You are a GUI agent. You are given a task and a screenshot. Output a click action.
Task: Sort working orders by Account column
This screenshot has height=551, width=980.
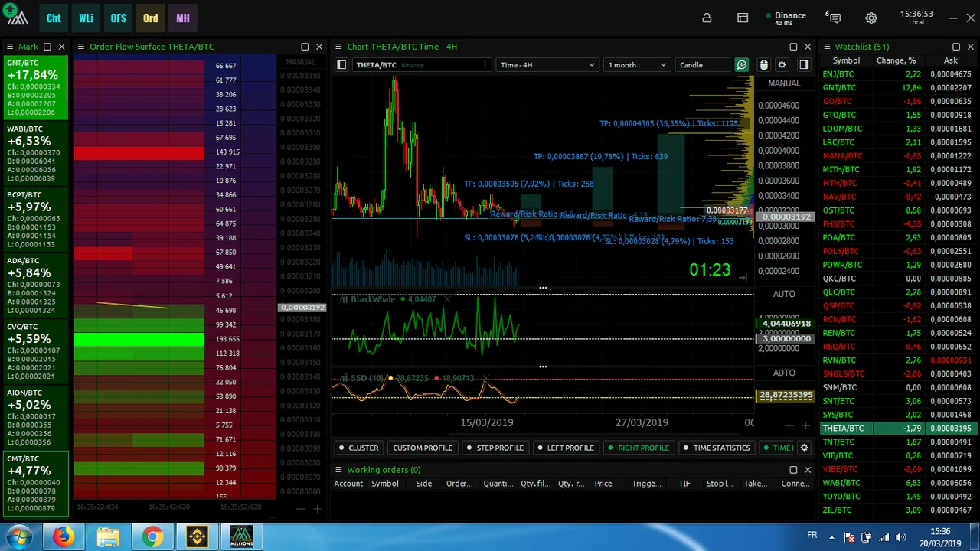point(348,484)
